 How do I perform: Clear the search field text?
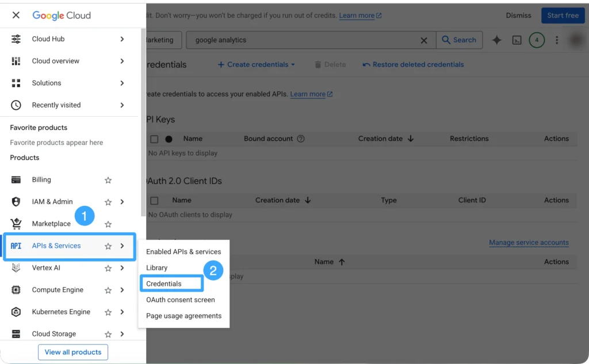424,40
